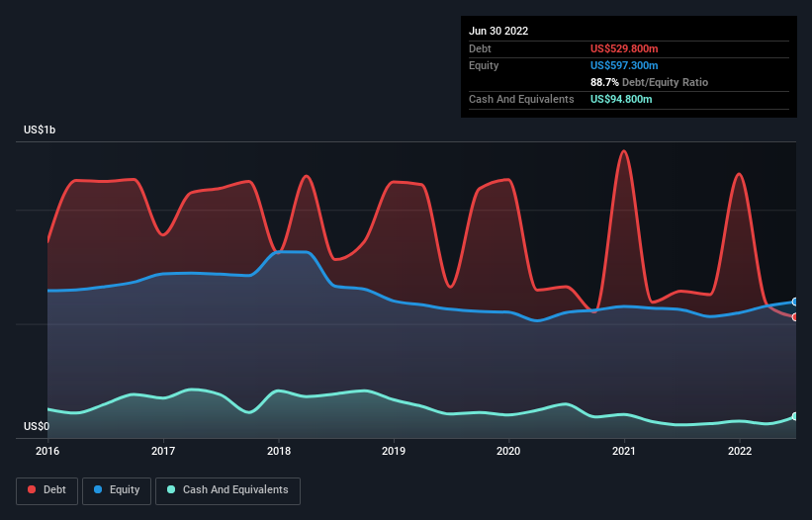The image size is (812, 520).
Task: Toggle Cash And Equivalents legend button
Action: coord(227,490)
